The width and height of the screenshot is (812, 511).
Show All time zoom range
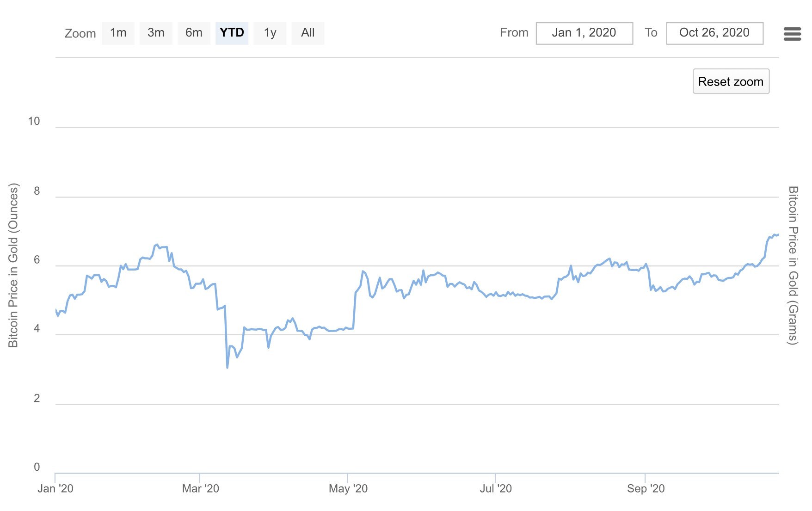click(308, 33)
